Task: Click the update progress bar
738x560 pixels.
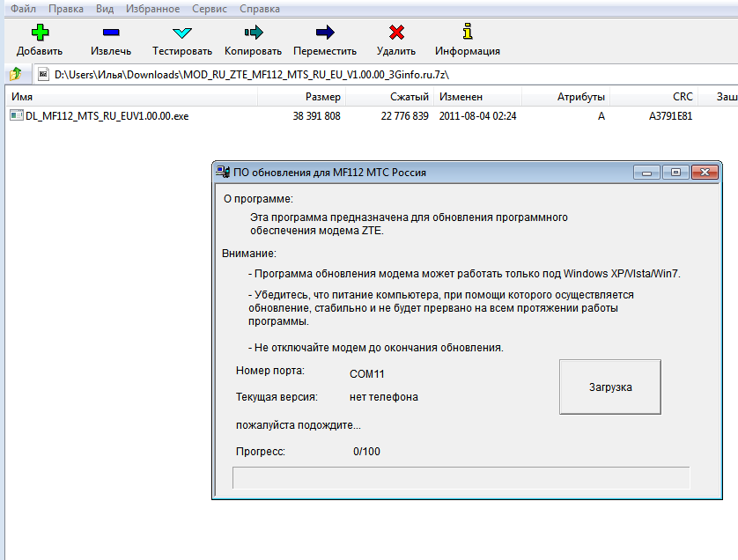Action: (x=461, y=477)
